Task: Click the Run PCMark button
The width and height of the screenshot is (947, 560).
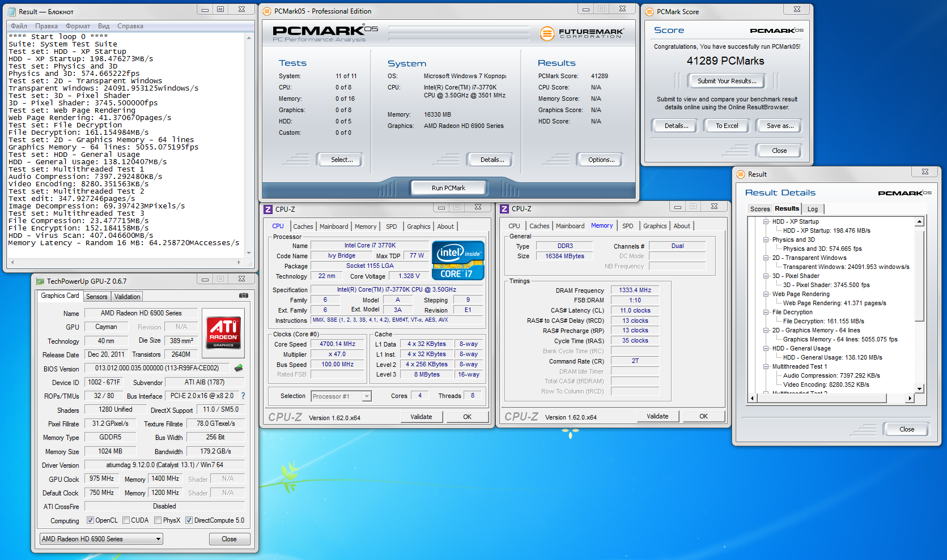Action: click(x=448, y=188)
